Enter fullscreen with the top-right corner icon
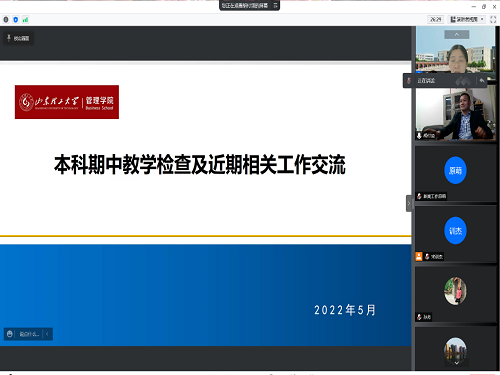Screen dimensions: 500x375 pyautogui.click(x=493, y=20)
